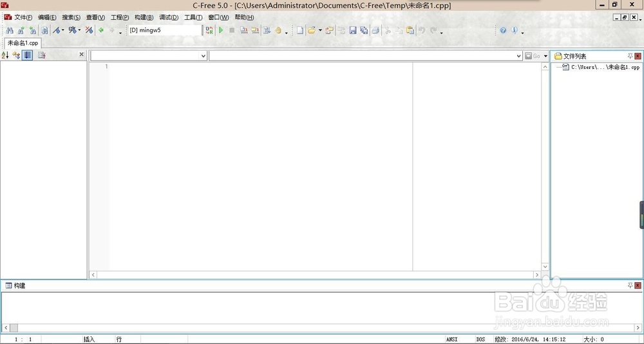Click the hand-shaped icon in the build toolbar

coord(278,30)
